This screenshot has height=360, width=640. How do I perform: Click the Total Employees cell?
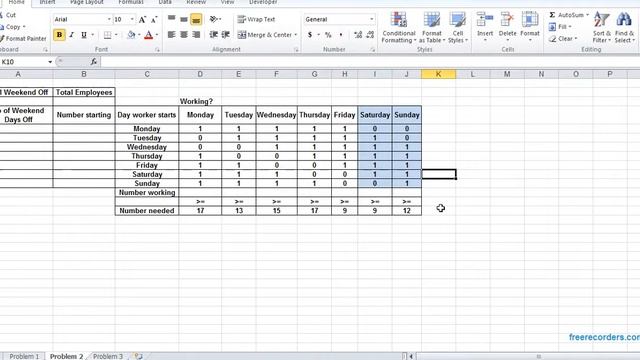tap(84, 92)
